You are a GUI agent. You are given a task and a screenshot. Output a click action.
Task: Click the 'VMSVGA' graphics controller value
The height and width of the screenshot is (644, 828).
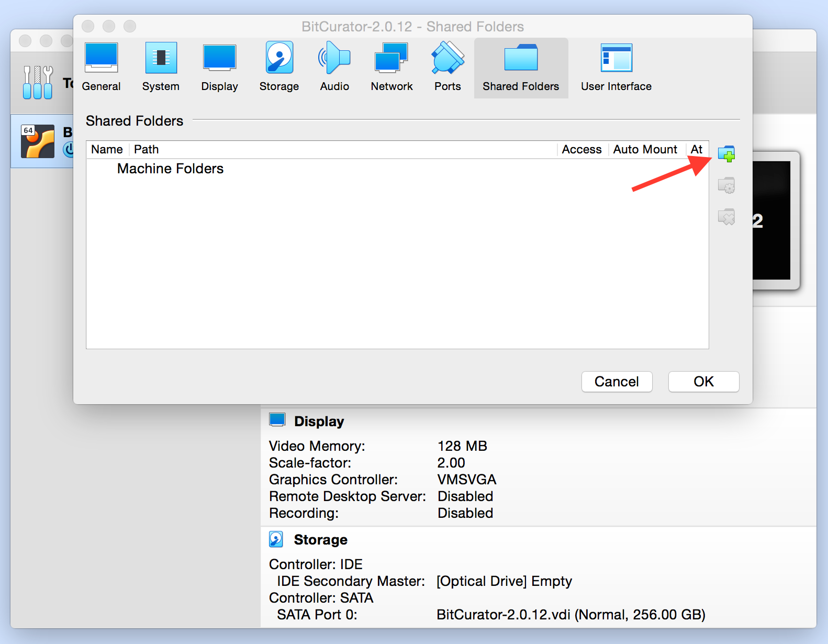(x=467, y=480)
